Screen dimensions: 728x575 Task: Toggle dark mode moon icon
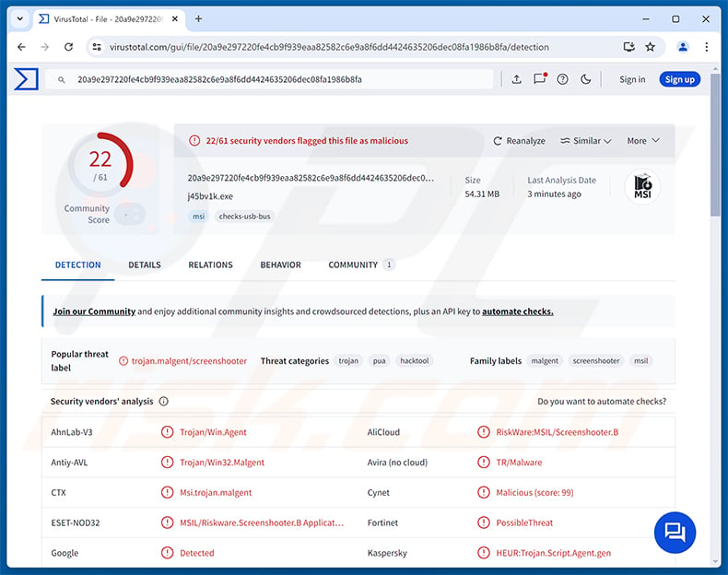(586, 79)
